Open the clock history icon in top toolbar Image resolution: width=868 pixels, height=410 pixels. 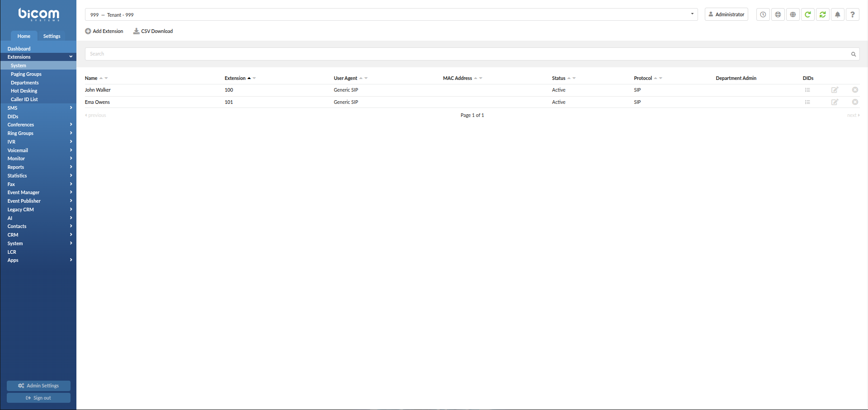point(763,14)
